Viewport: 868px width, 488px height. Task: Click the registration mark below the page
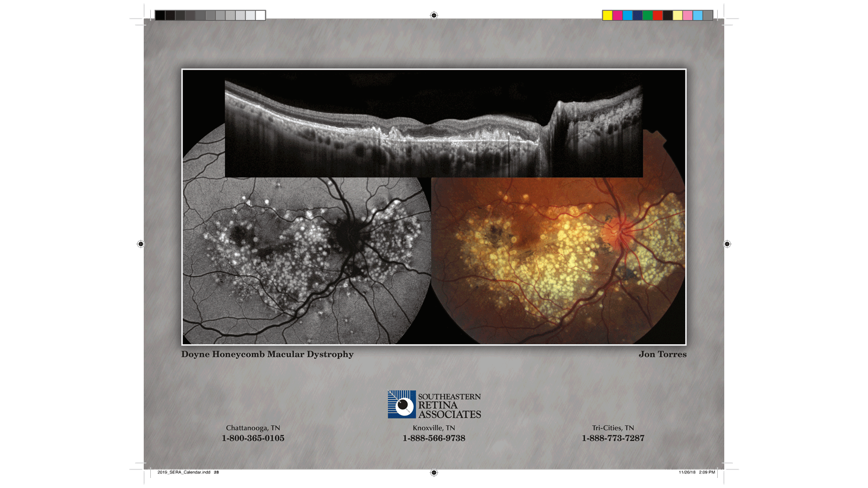434,473
